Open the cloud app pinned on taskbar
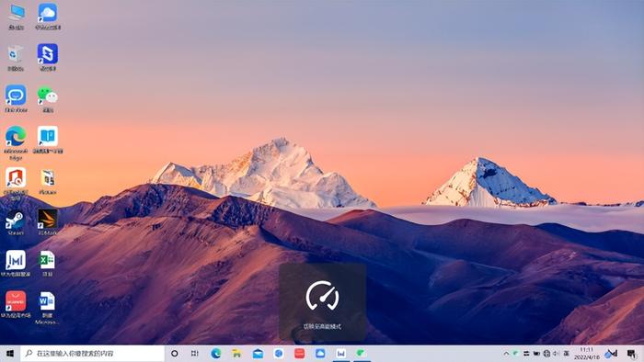The height and width of the screenshot is (362, 644). pos(320,354)
